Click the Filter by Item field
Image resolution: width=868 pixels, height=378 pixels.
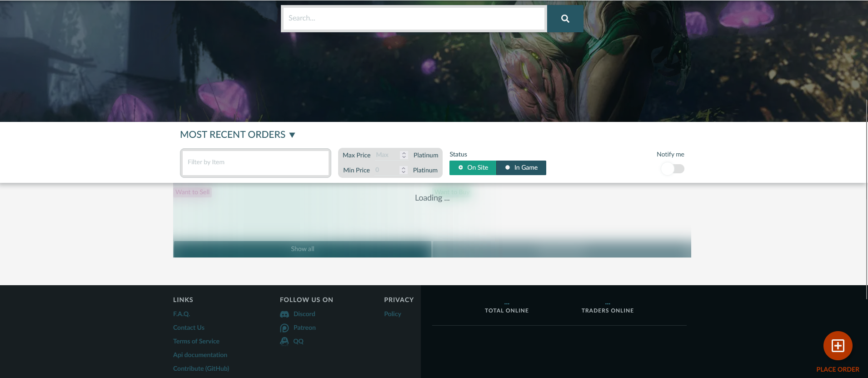(x=255, y=163)
